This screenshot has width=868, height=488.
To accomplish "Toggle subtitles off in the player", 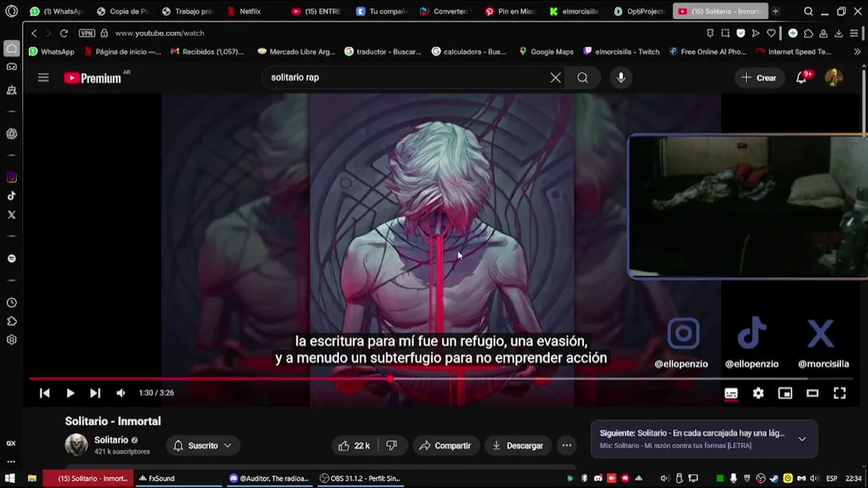I will click(731, 393).
